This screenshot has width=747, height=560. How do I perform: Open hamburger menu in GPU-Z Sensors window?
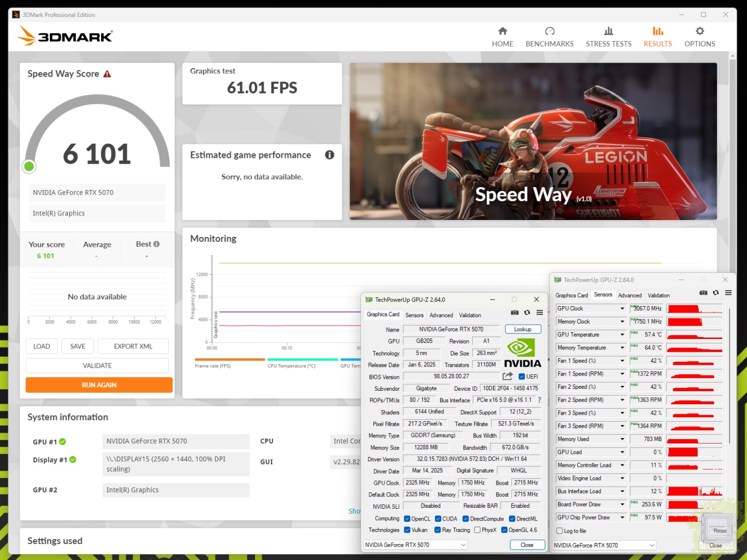click(x=728, y=293)
